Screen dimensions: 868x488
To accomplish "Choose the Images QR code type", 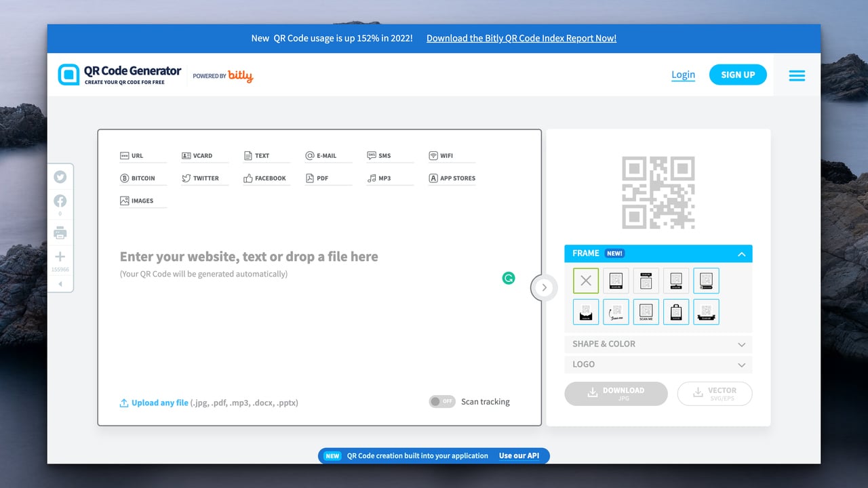I will [x=143, y=201].
